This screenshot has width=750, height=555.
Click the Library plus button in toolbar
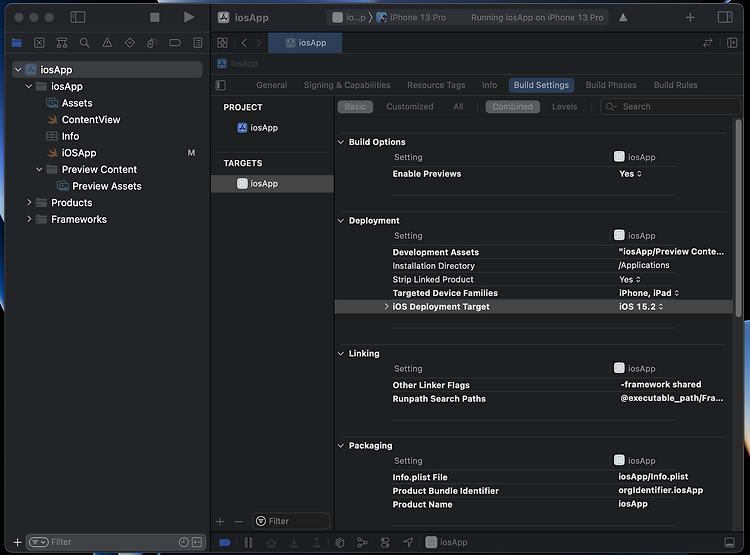click(x=690, y=17)
